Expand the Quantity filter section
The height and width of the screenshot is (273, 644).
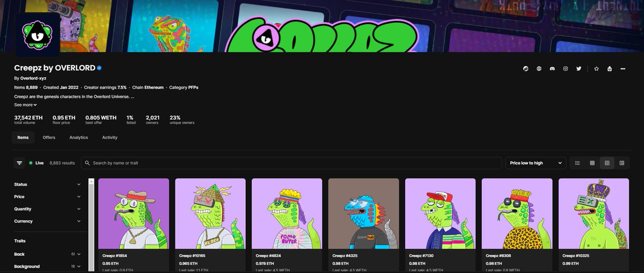click(48, 209)
